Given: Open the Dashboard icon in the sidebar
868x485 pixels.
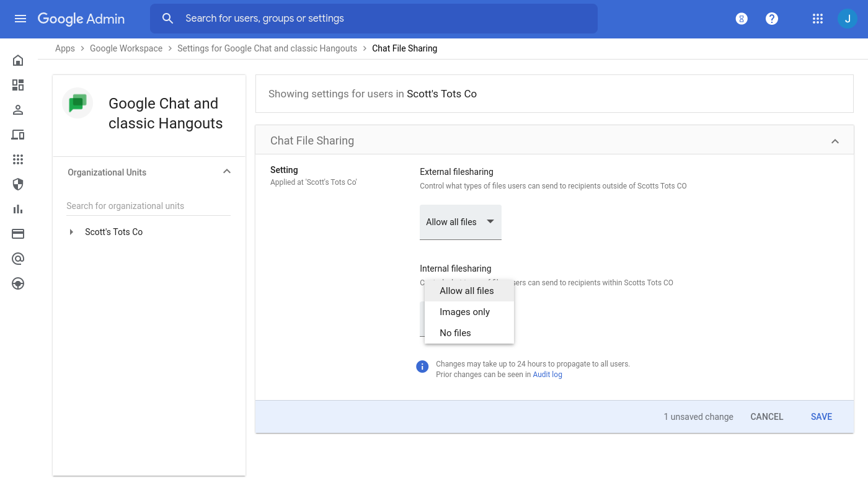Looking at the screenshot, I should pos(17,85).
